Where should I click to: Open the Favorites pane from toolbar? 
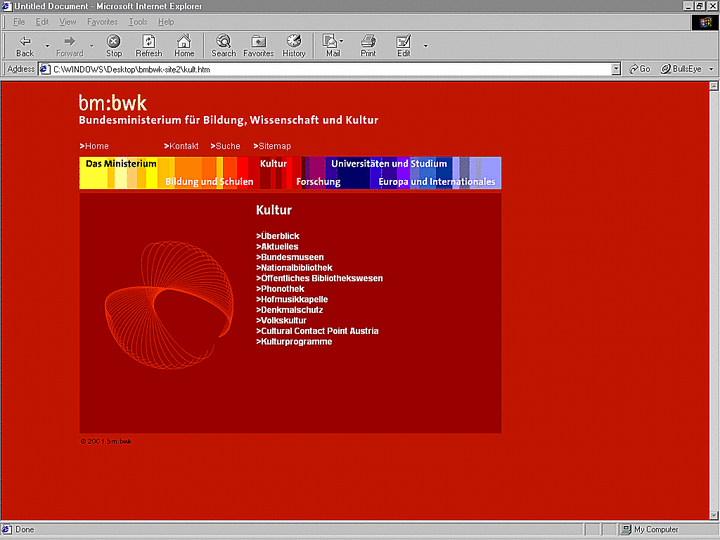point(259,46)
